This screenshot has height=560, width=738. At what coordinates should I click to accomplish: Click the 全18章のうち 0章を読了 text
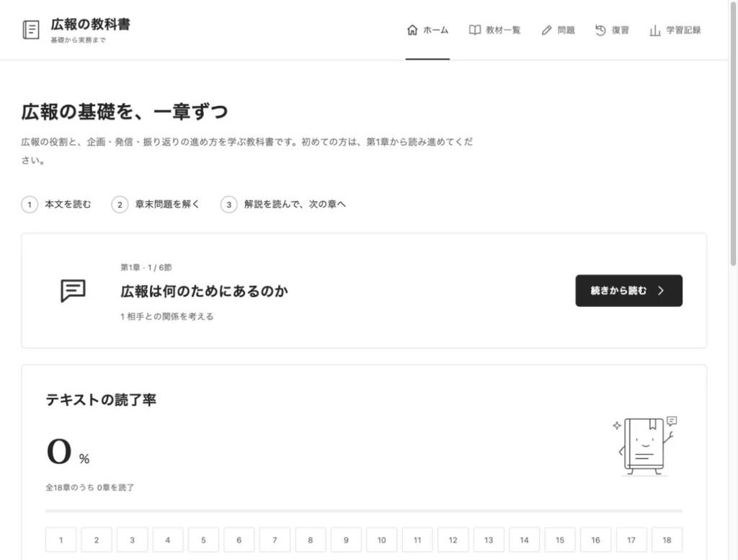[x=90, y=488]
